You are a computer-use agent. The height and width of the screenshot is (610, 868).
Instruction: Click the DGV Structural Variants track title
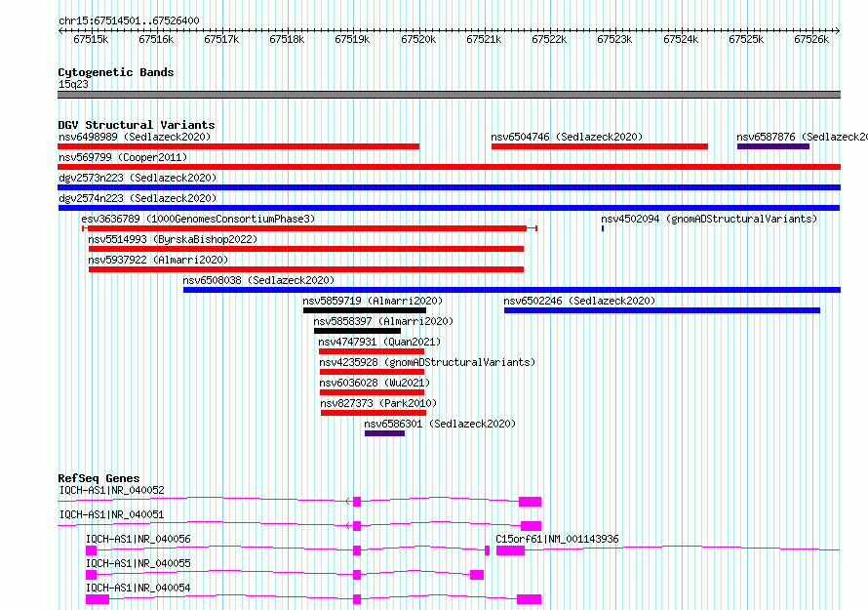tap(137, 125)
